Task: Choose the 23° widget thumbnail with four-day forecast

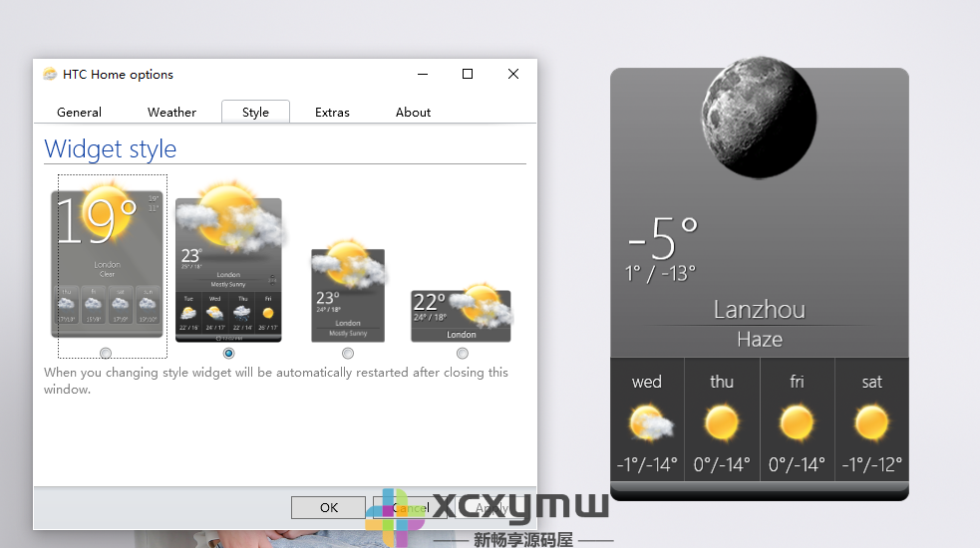Action: coord(228,262)
